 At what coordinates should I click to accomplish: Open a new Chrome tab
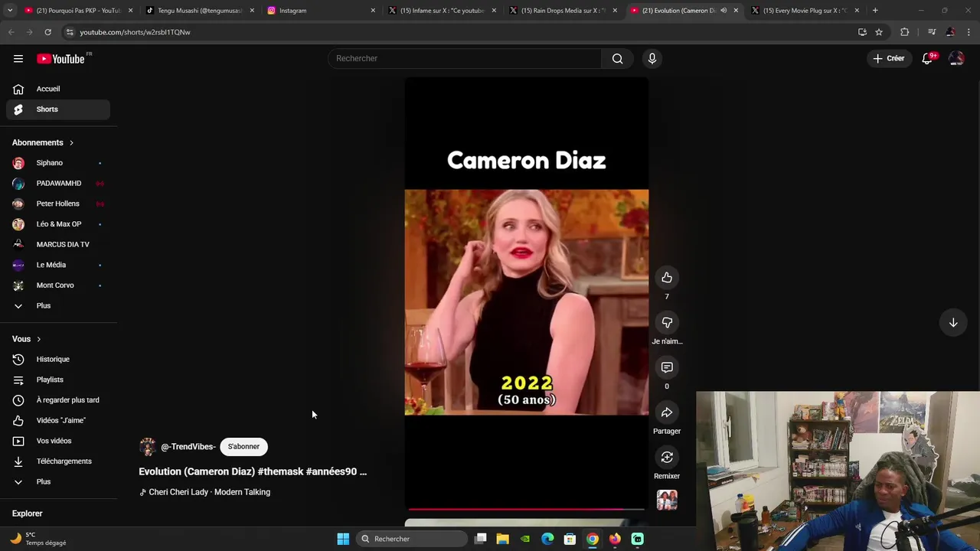(875, 11)
